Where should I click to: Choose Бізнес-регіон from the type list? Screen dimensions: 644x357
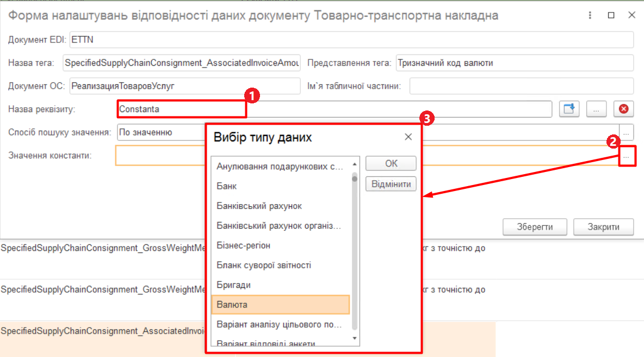click(280, 245)
